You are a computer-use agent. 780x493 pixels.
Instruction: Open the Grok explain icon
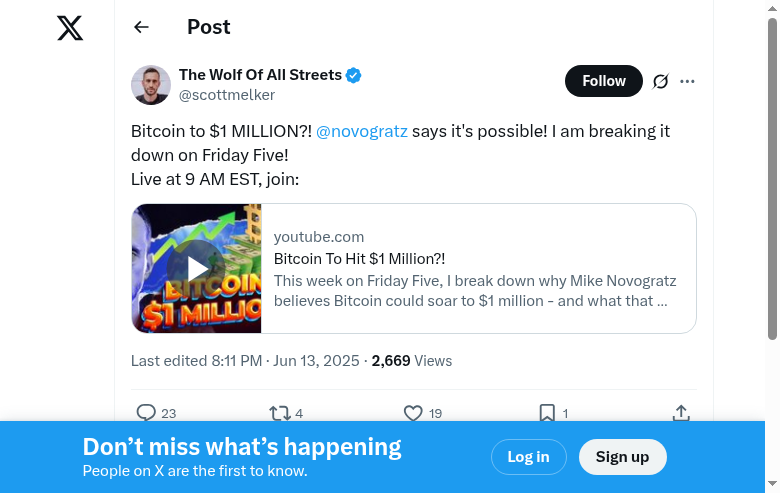tap(660, 81)
